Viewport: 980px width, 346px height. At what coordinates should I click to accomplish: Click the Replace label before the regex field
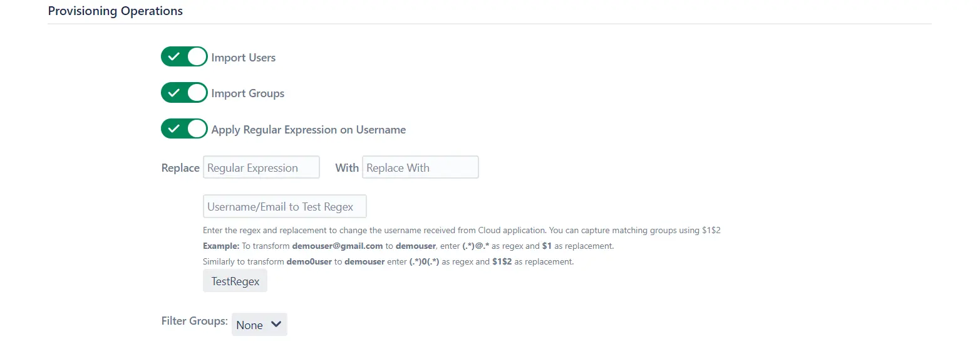(x=180, y=168)
